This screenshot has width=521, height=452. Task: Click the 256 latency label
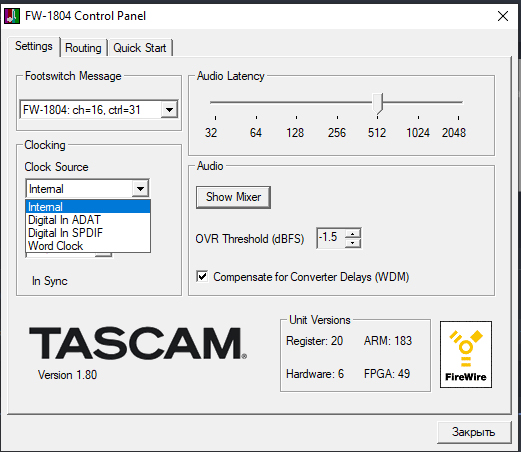click(337, 133)
